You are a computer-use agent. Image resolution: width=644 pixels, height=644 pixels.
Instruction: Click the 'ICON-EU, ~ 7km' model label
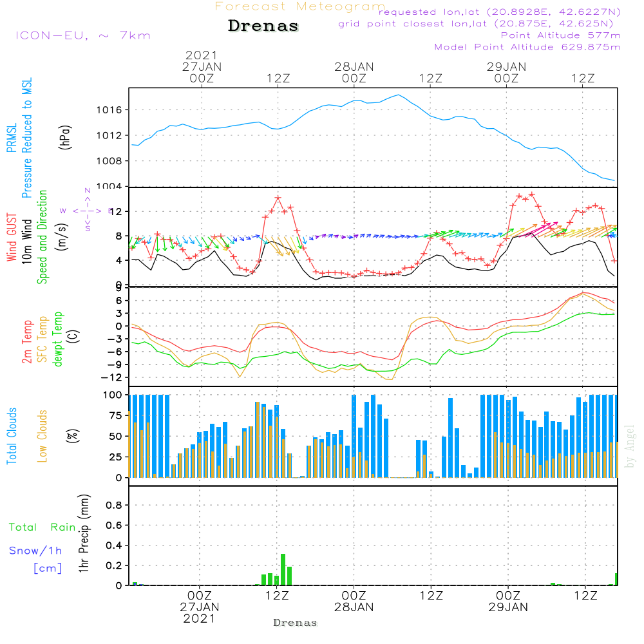(x=83, y=35)
